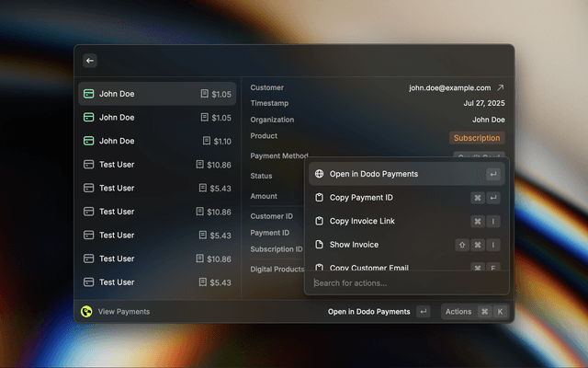Click the Payment ID label
Screen dimensions: 588x368
tap(269, 233)
